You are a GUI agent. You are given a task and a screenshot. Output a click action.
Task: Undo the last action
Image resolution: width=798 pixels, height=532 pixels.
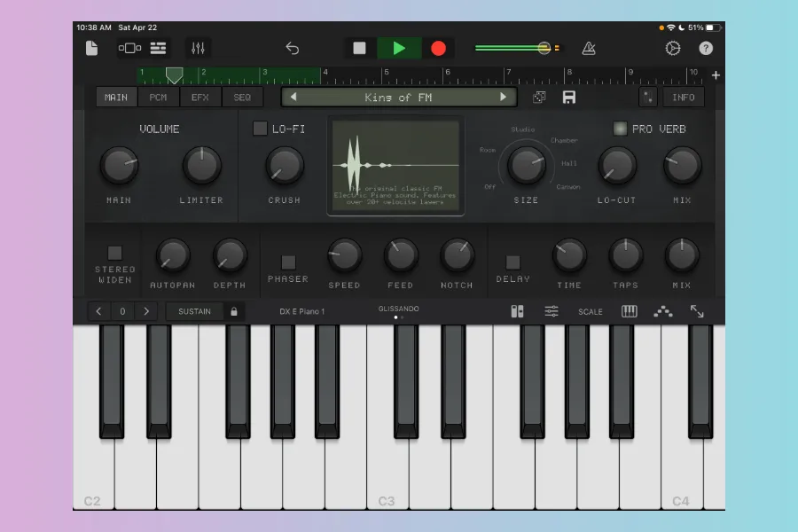click(x=292, y=48)
